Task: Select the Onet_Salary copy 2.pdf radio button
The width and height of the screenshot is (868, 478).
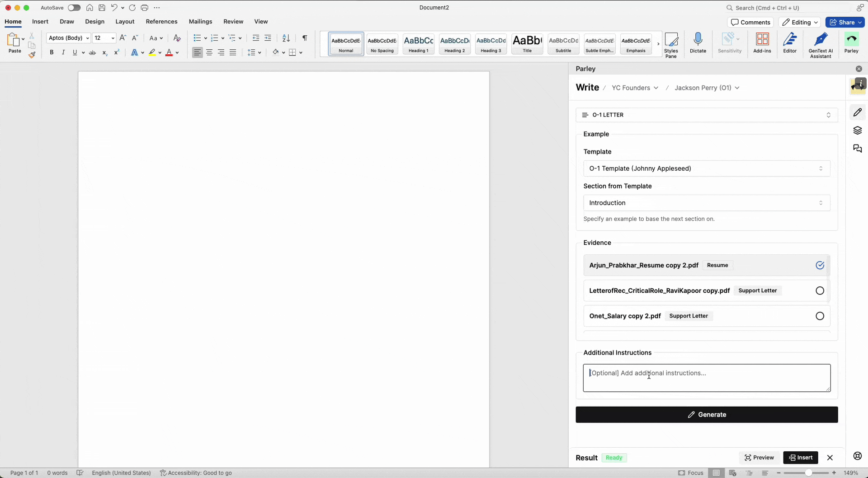Action: (x=820, y=316)
